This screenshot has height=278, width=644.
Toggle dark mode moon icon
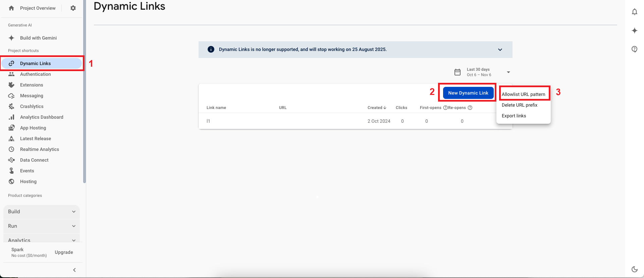tap(634, 269)
